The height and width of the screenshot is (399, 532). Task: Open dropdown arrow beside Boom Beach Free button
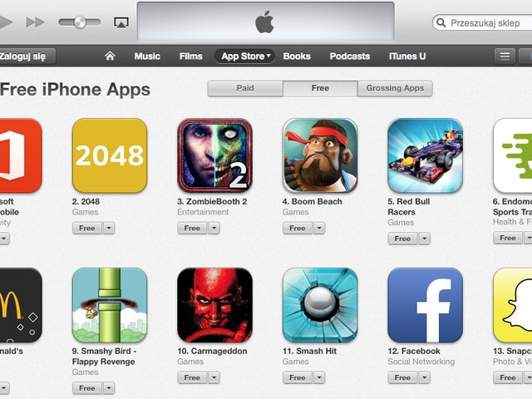pyautogui.click(x=319, y=228)
